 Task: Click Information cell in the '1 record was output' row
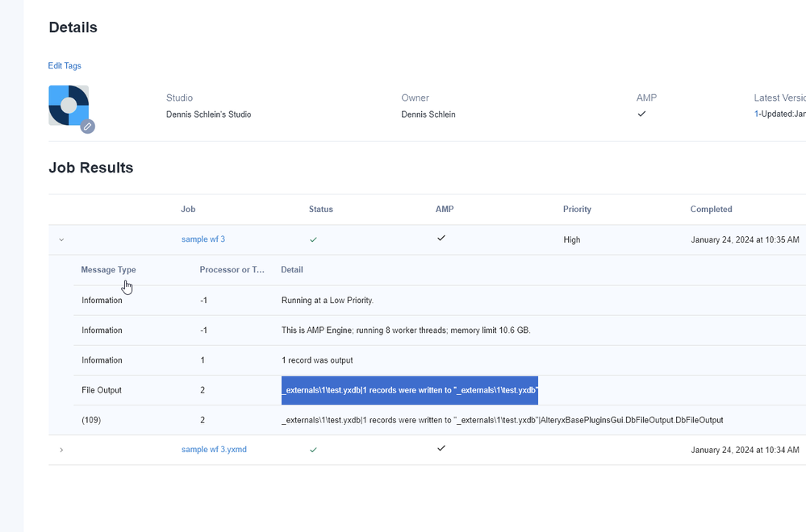pos(102,360)
